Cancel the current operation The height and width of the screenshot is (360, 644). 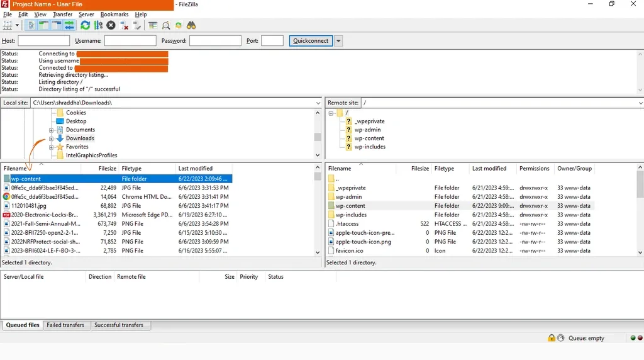point(111,25)
